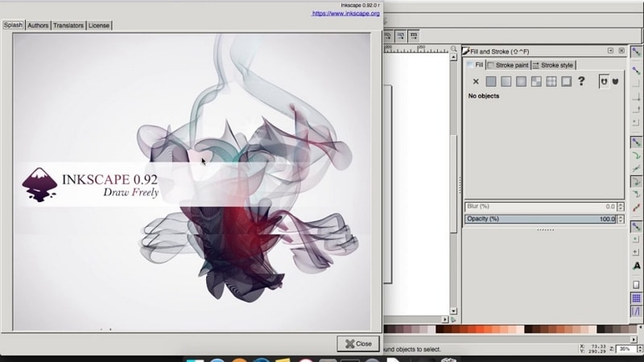Click the 'No objects' label
Viewport: 644px width, 362px height.
(x=484, y=96)
